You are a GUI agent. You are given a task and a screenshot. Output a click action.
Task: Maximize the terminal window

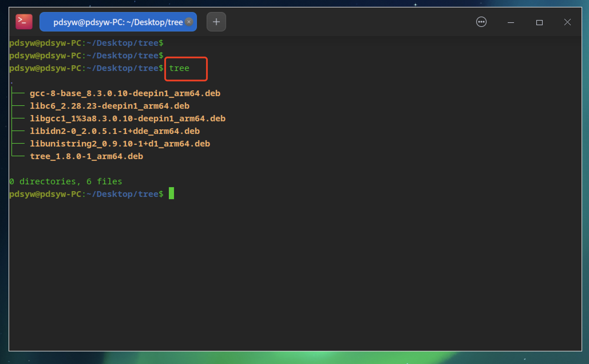pos(539,22)
